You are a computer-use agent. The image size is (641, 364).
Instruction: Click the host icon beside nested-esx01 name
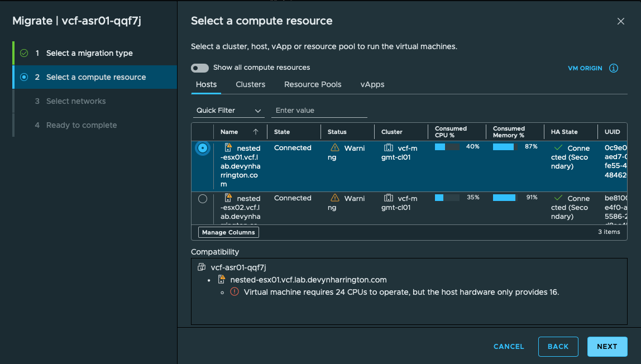pyautogui.click(x=228, y=147)
